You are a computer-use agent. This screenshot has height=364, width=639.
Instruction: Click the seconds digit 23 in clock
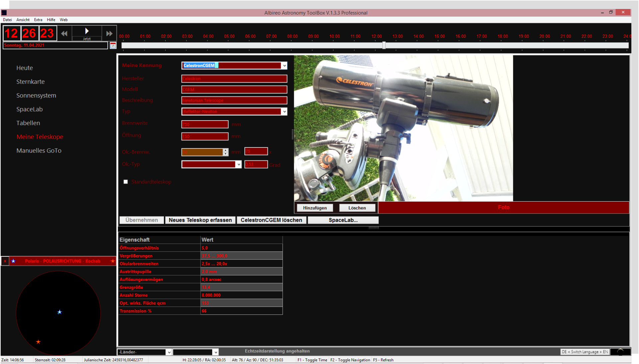coord(47,34)
